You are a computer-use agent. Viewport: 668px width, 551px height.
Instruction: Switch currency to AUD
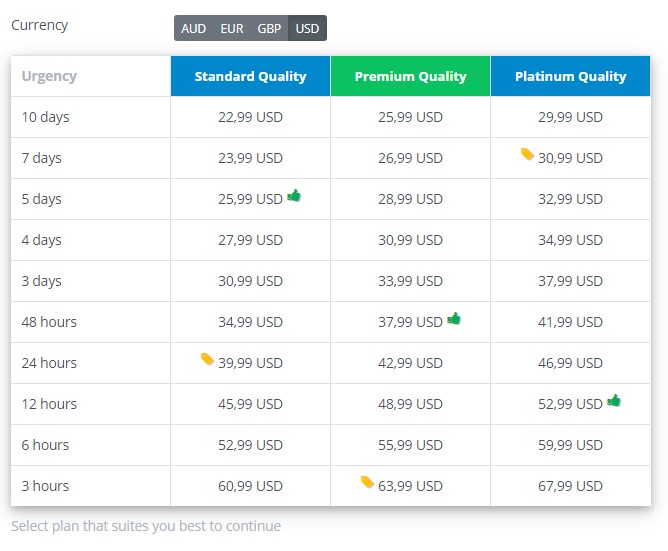(193, 29)
